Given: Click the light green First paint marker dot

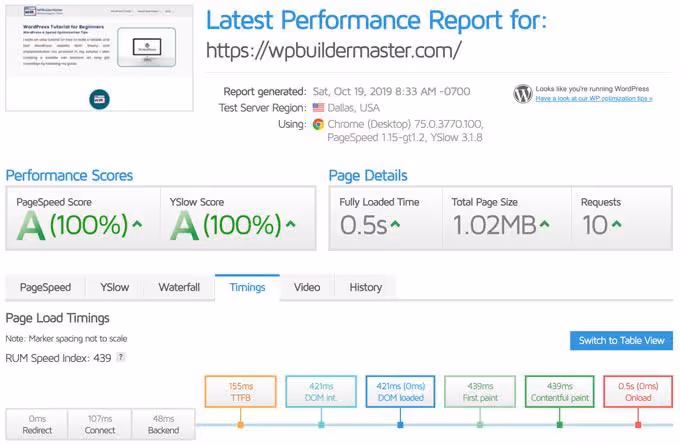Looking at the screenshot, I should 480,425.
